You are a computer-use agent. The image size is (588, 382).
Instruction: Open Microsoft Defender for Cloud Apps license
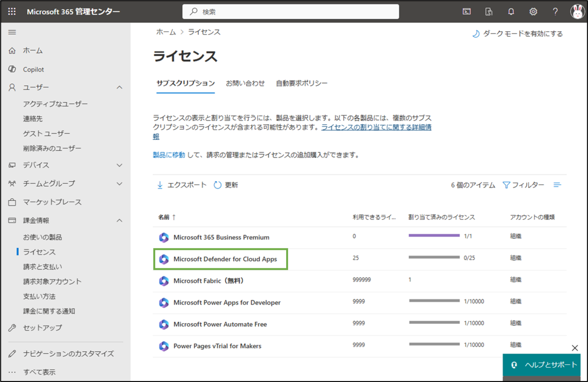[225, 259]
